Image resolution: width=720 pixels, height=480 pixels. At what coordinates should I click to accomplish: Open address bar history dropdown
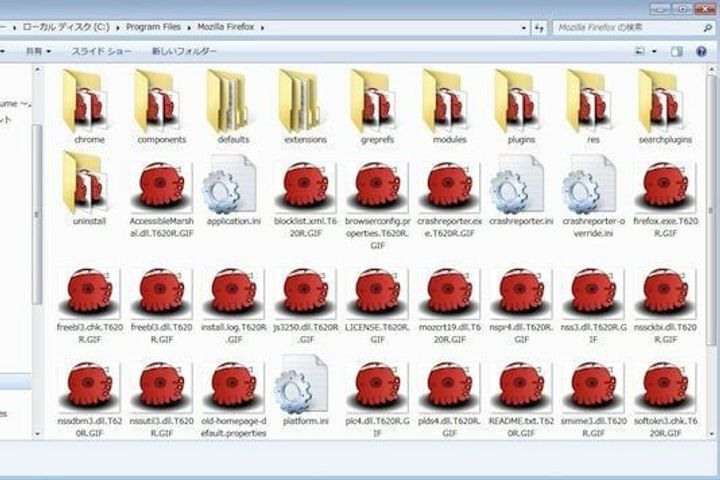[x=524, y=28]
